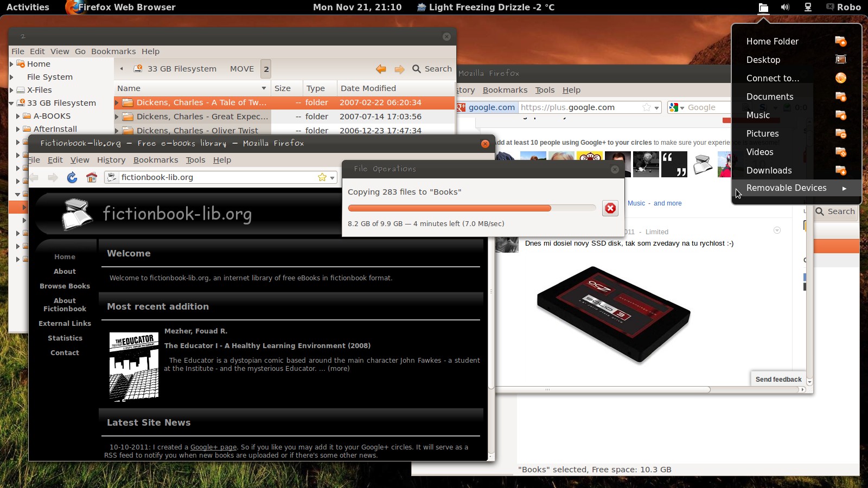The height and width of the screenshot is (488, 868).
Task: Click Browse Books link on fictionbook site
Action: pyautogui.click(x=65, y=286)
